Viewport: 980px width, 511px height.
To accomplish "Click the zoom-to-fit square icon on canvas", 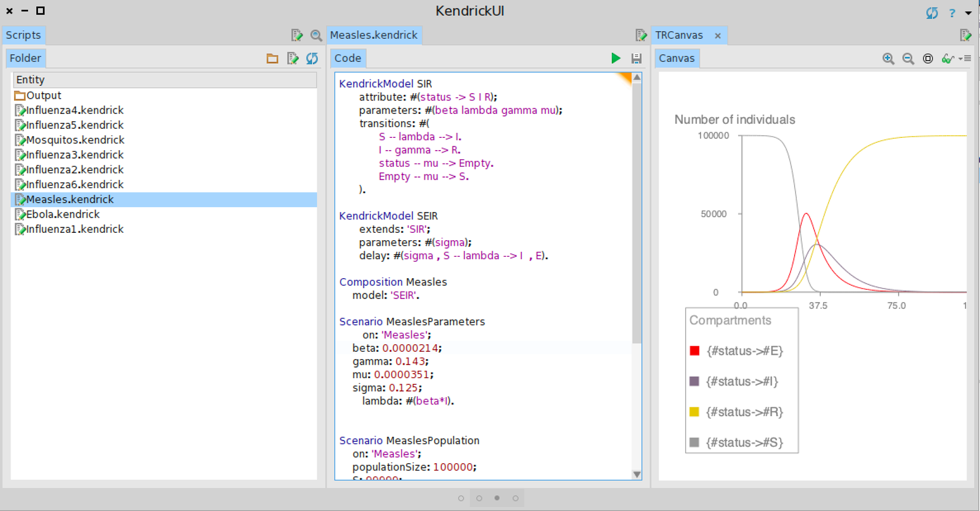I will tap(928, 58).
